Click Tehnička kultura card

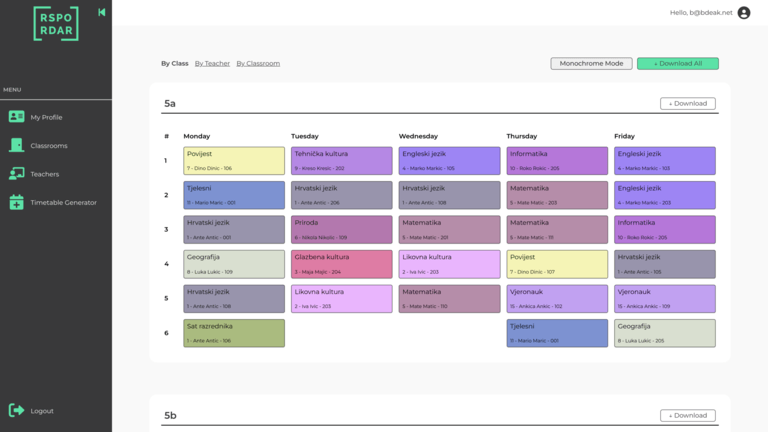coord(341,161)
